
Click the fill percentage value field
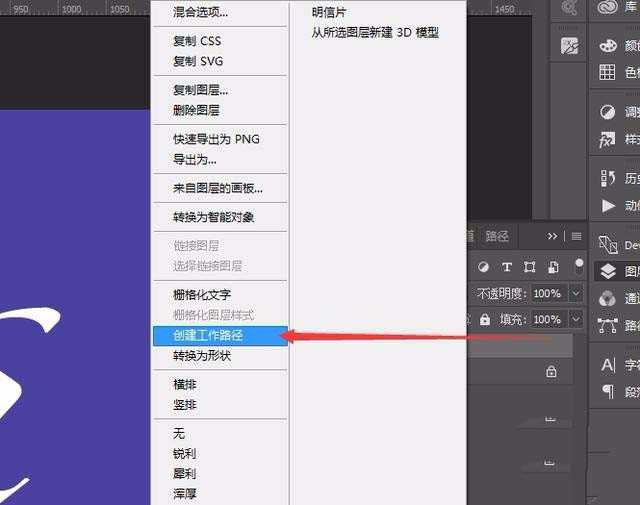(x=546, y=320)
